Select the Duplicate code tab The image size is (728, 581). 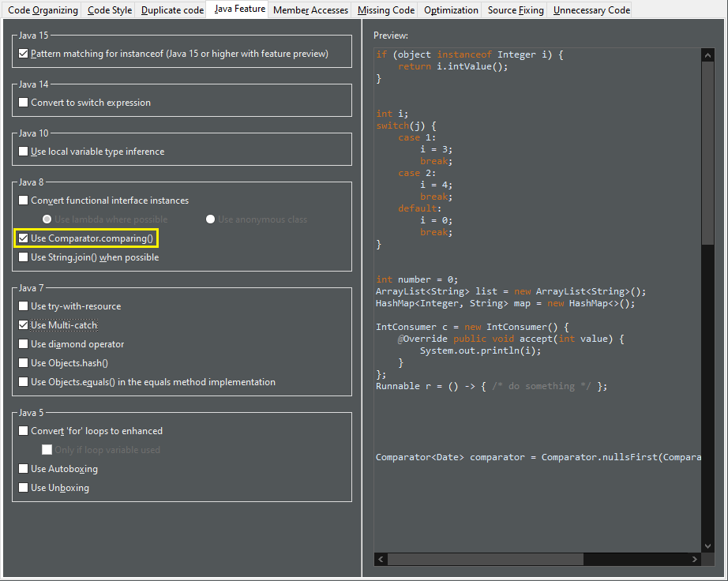(x=172, y=10)
